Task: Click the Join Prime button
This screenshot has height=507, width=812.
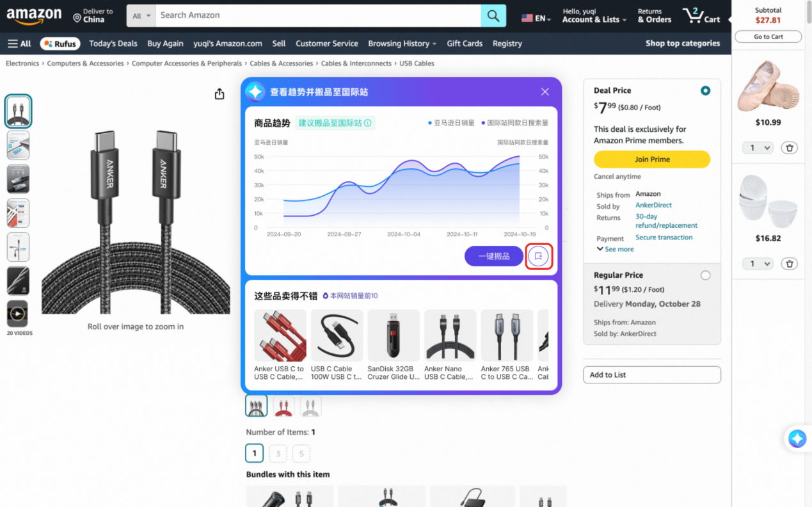Action: [x=652, y=159]
